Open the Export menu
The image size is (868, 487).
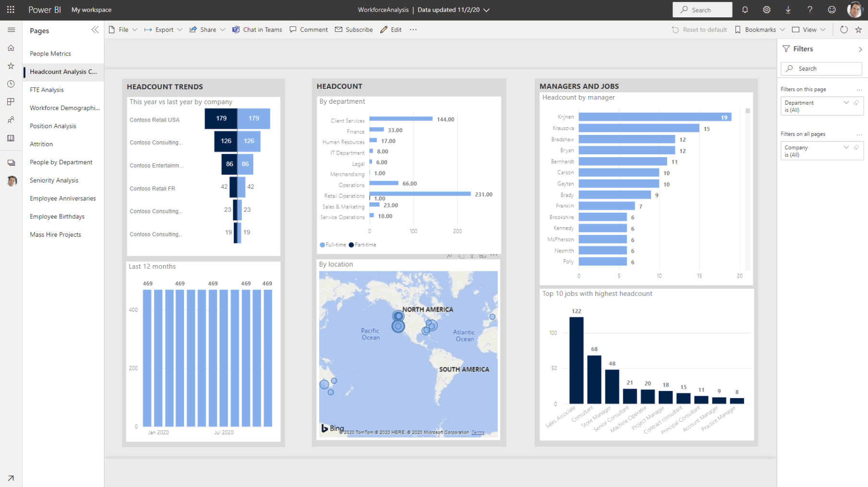pos(163,29)
